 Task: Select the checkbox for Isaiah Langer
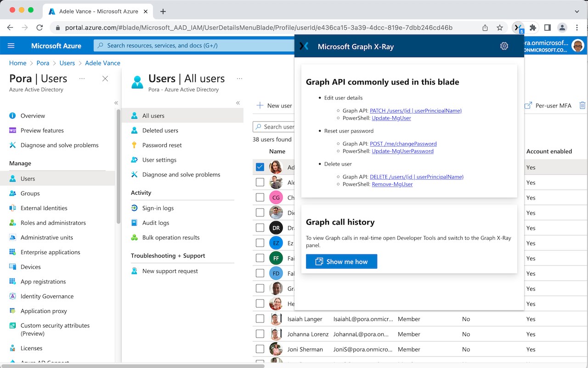260,319
